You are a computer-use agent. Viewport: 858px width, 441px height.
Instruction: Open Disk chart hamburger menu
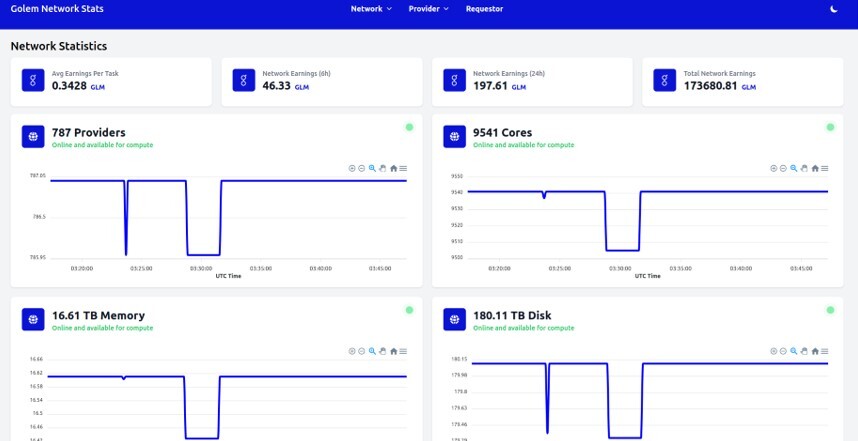[825, 351]
